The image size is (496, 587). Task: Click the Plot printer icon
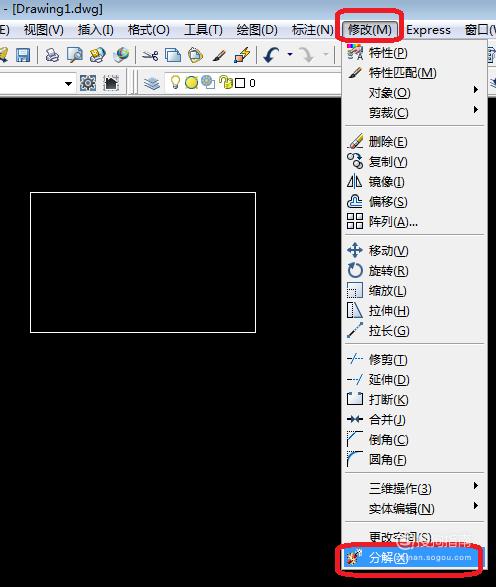pyautogui.click(x=52, y=55)
